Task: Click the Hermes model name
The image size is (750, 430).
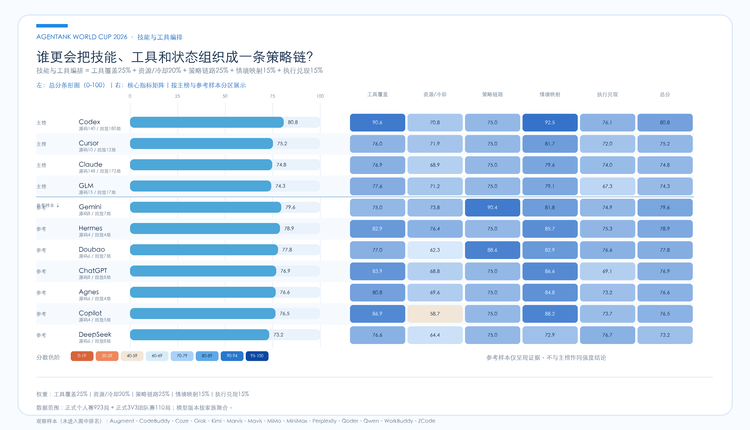Action: (x=90, y=228)
